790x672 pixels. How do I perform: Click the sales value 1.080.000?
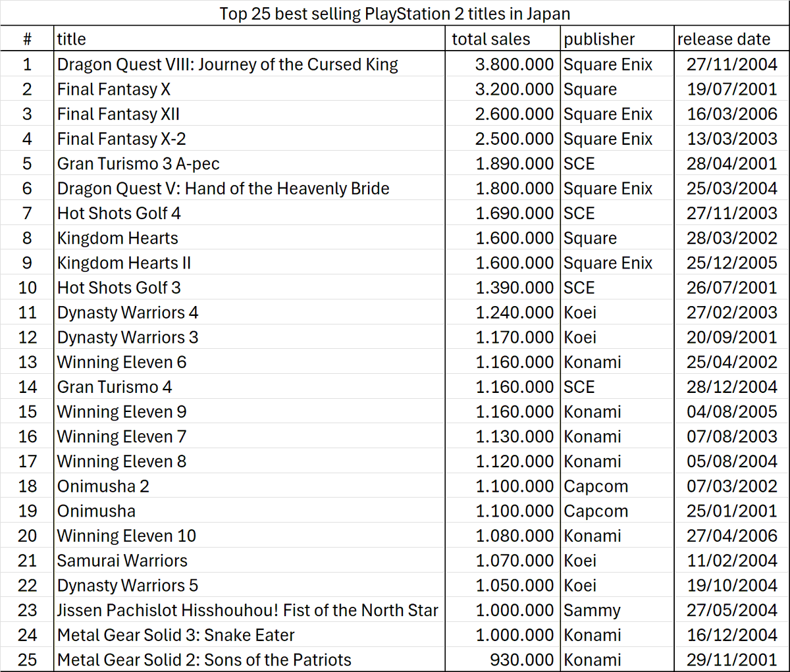pos(503,536)
